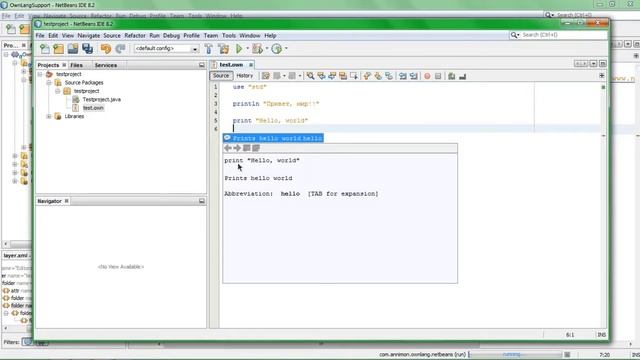
Task: Click the Debug Project icon
Action: tap(257, 49)
